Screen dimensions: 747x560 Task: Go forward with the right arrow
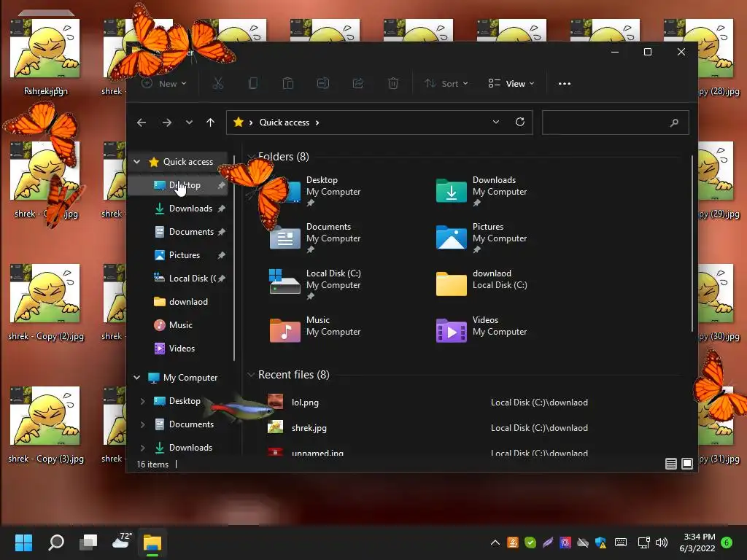[167, 122]
